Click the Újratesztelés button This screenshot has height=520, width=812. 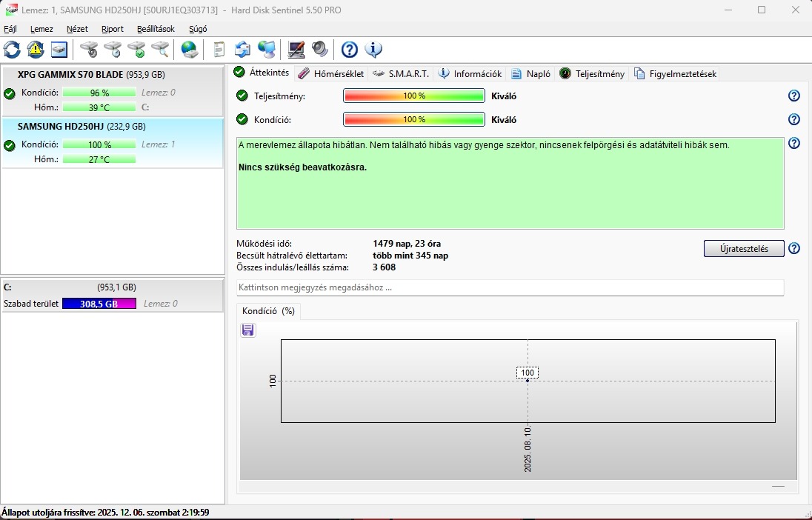[x=744, y=249]
